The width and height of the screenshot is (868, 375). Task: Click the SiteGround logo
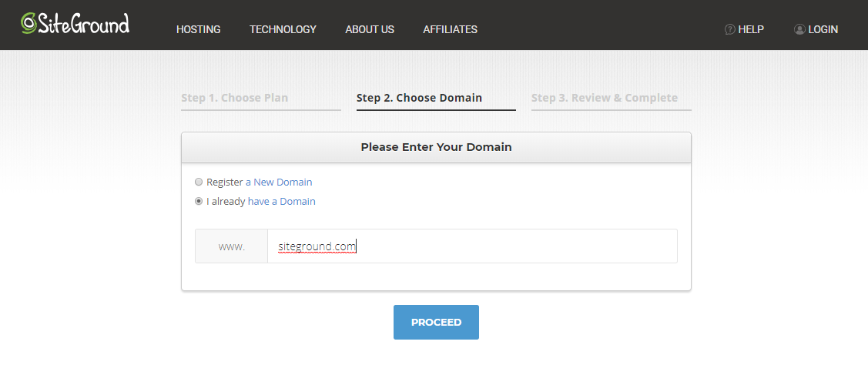75,24
